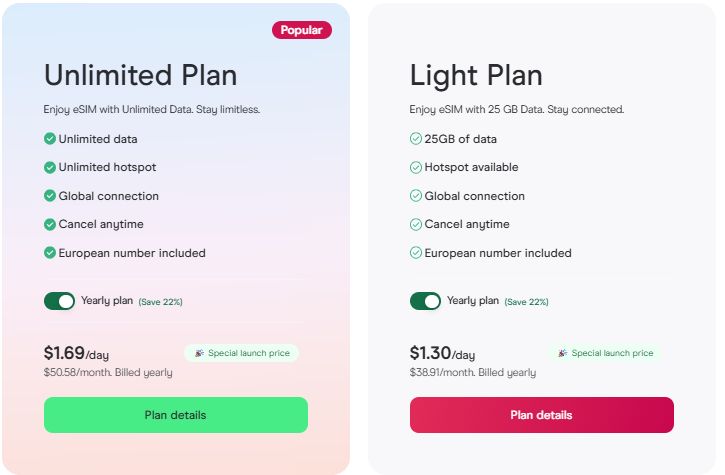Click the Unlimited data checkmark icon
The image size is (725, 475).
click(x=50, y=139)
